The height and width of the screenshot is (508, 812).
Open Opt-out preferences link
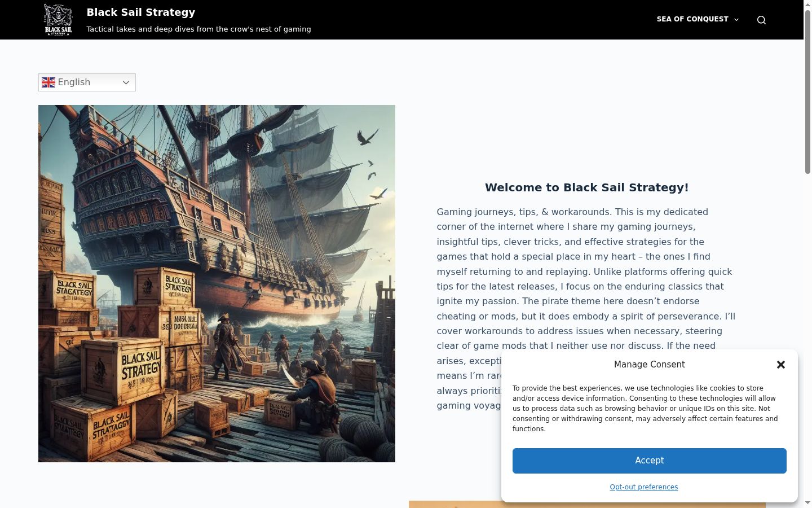[644, 487]
